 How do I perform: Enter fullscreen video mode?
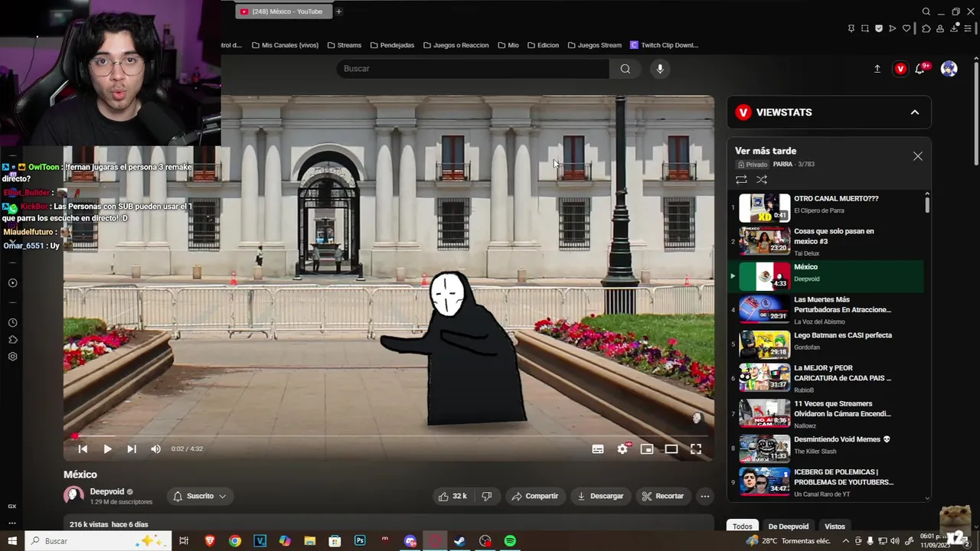point(696,449)
